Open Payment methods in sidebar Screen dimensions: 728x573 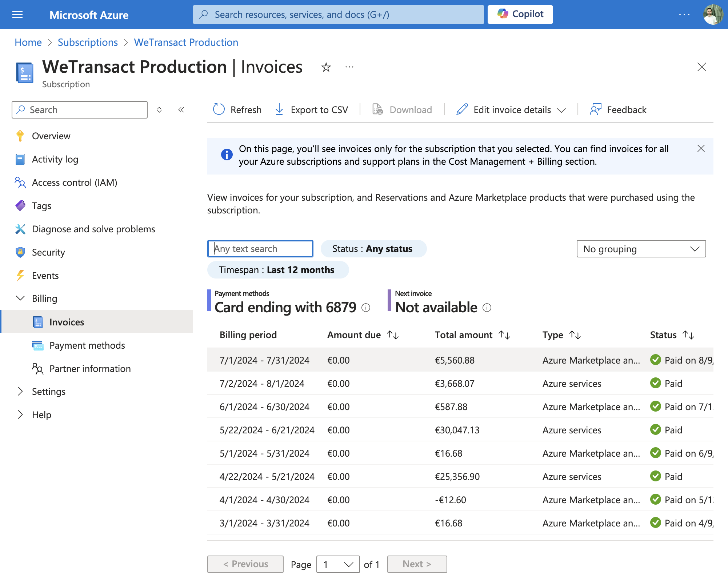(87, 345)
